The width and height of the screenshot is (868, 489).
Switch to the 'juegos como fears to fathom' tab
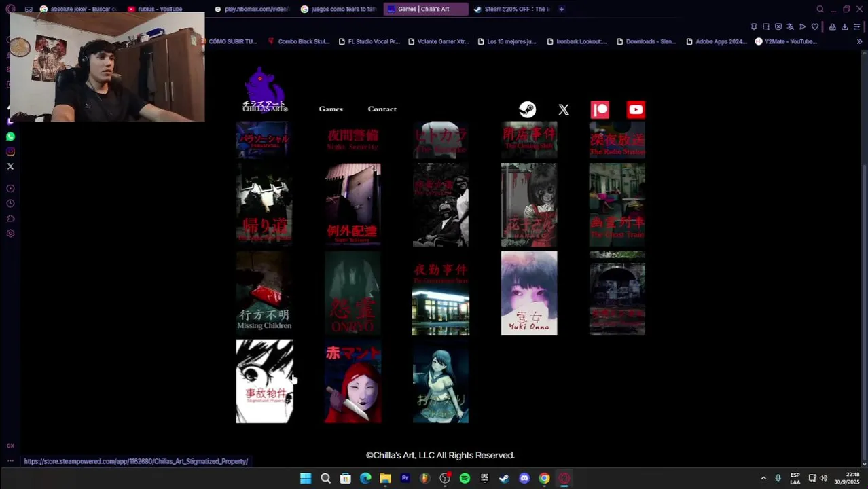338,9
